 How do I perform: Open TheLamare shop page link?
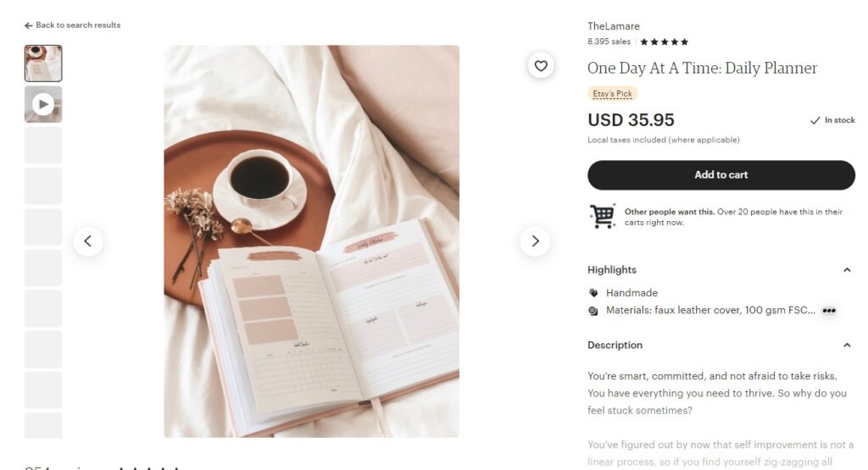click(x=614, y=26)
